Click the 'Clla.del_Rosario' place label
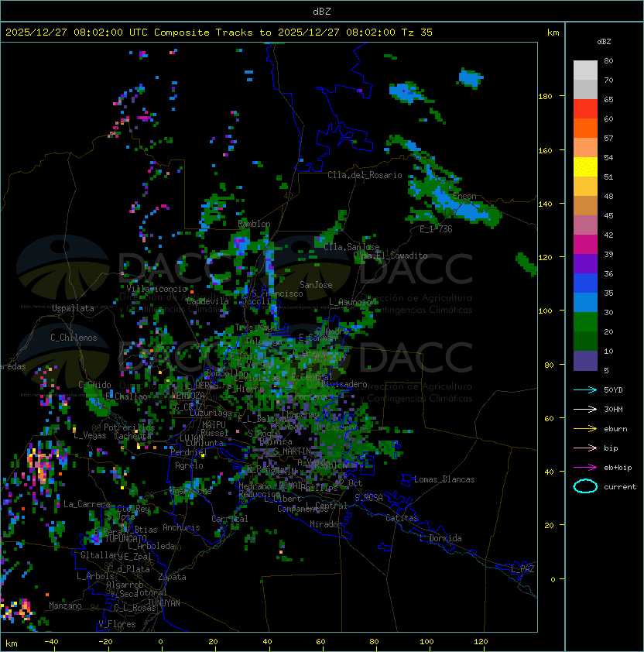This screenshot has height=652, width=644. 365,175
